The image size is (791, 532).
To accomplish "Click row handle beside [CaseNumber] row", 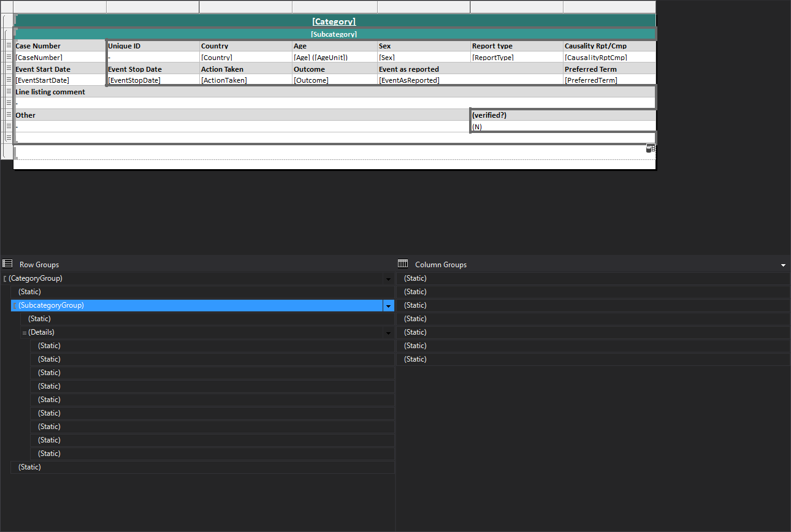I will 9,57.
